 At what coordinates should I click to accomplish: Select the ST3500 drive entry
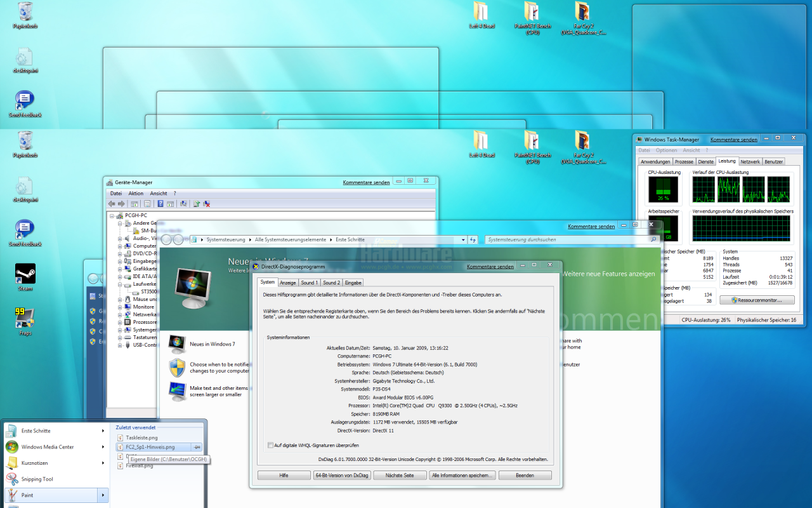tap(148, 291)
